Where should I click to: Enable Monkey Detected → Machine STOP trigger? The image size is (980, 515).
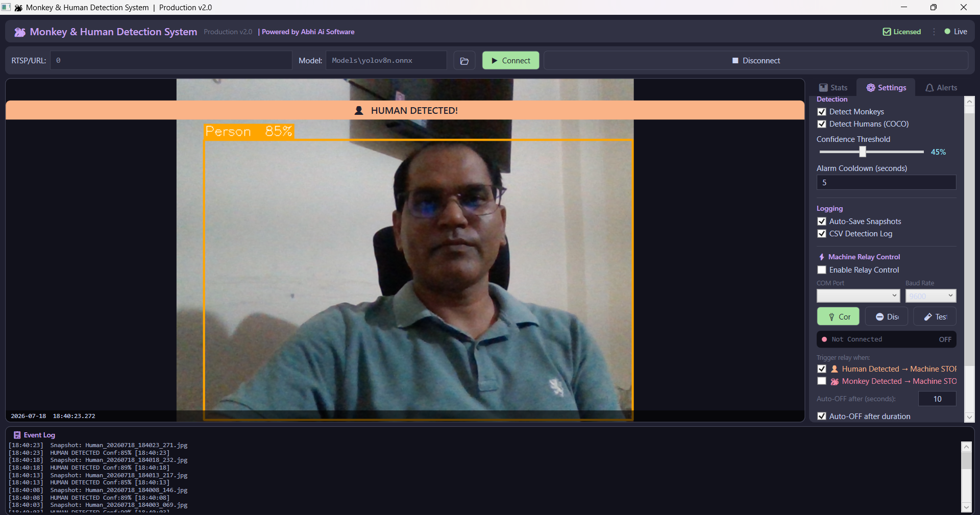click(822, 381)
